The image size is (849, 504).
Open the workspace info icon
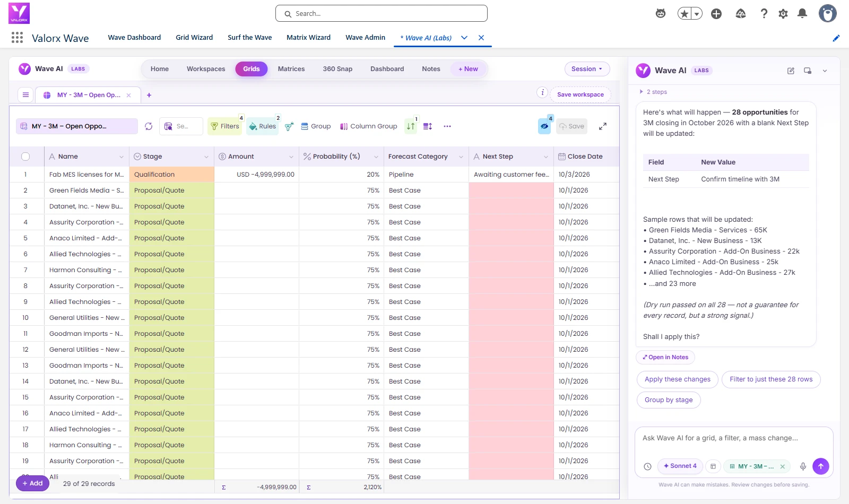coord(542,92)
